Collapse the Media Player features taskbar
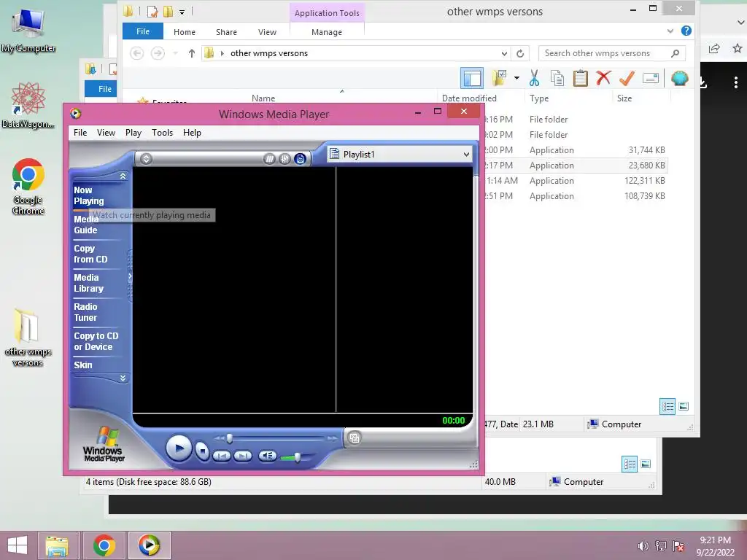Image resolution: width=747 pixels, height=560 pixels. click(130, 278)
